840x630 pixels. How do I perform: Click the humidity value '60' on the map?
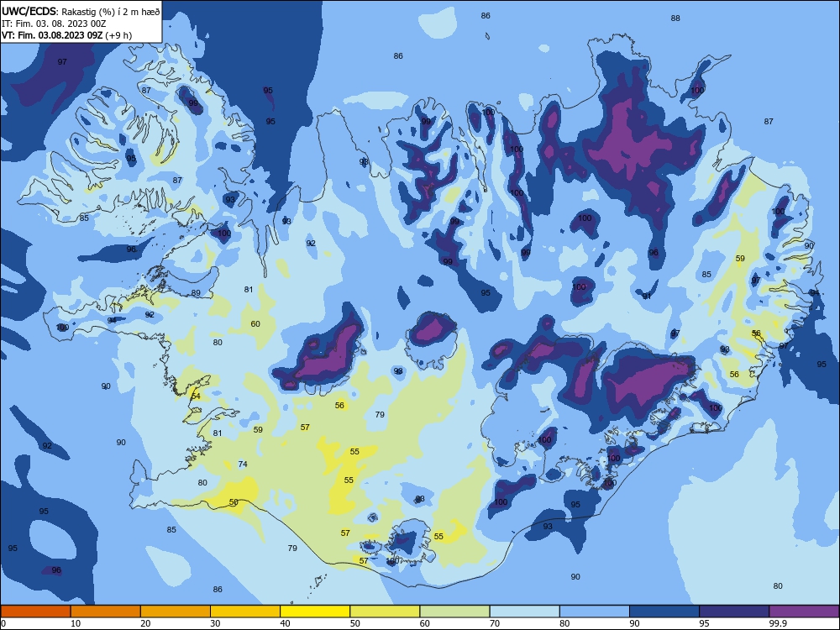coord(255,324)
